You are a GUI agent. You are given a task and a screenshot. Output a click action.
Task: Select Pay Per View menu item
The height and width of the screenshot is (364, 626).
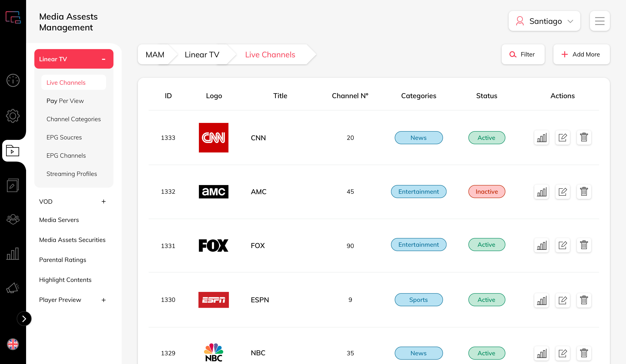pyautogui.click(x=65, y=101)
